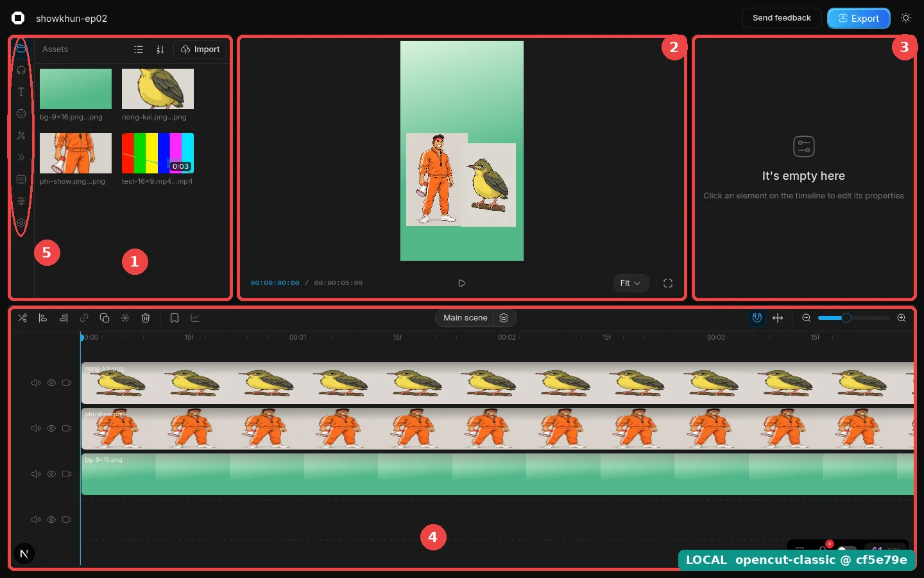Viewport: 924px width, 578px height.
Task: Click the link icon in timeline toolbar
Action: click(84, 318)
